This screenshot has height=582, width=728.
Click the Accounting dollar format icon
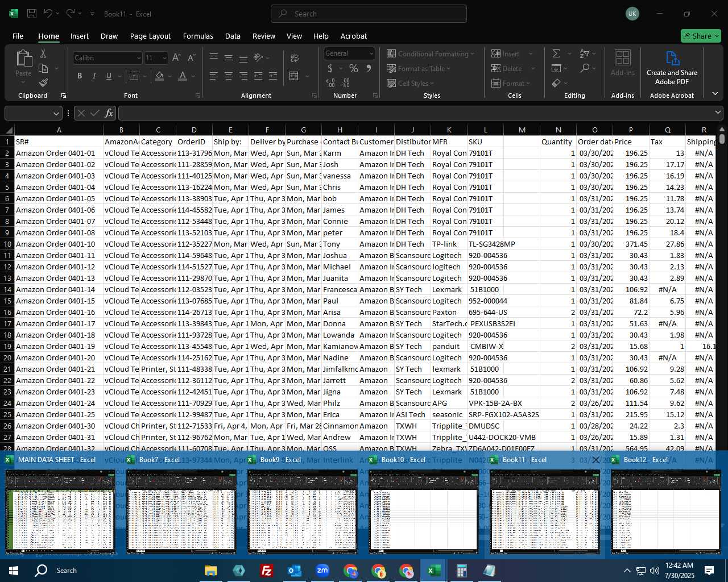pos(330,68)
